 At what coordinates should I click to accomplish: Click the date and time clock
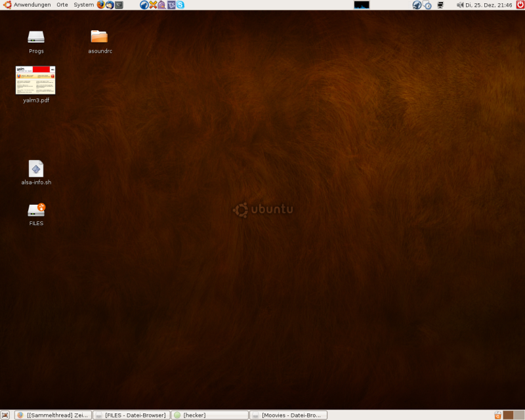(488, 5)
